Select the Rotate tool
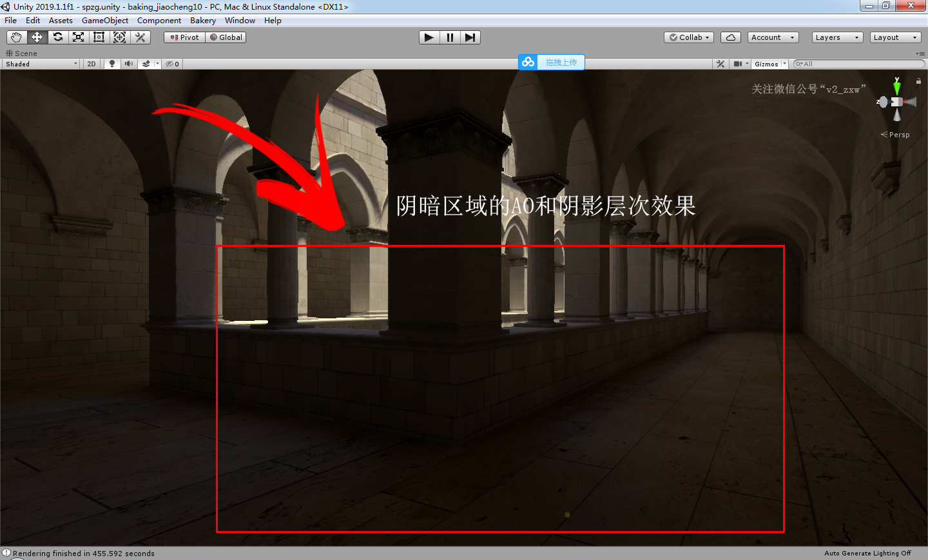928x560 pixels. [x=57, y=37]
